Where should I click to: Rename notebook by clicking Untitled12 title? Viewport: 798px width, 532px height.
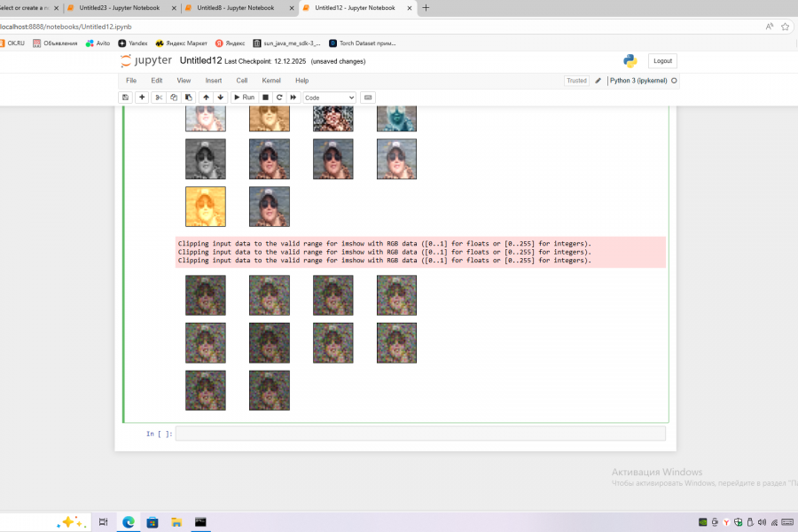click(x=200, y=60)
